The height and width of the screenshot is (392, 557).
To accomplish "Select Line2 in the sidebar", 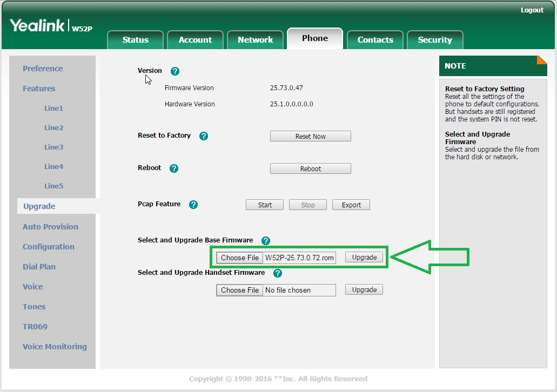I will click(x=53, y=128).
